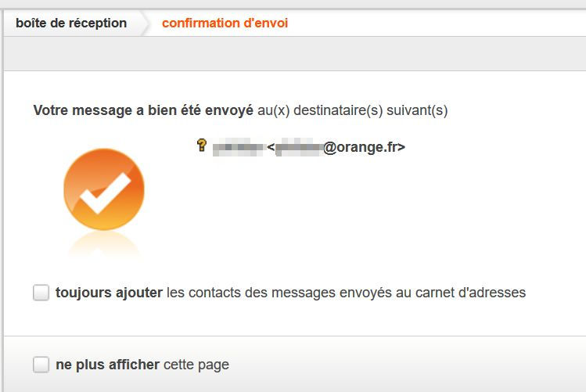The image size is (586, 392).
Task: Tick the ne plus afficher checkbox
Action: [41, 365]
